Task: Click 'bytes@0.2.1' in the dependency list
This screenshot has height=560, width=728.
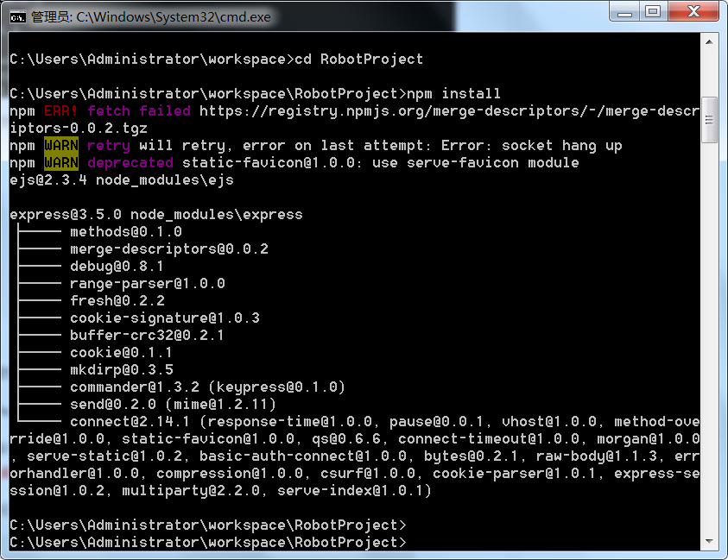Action: (x=471, y=456)
